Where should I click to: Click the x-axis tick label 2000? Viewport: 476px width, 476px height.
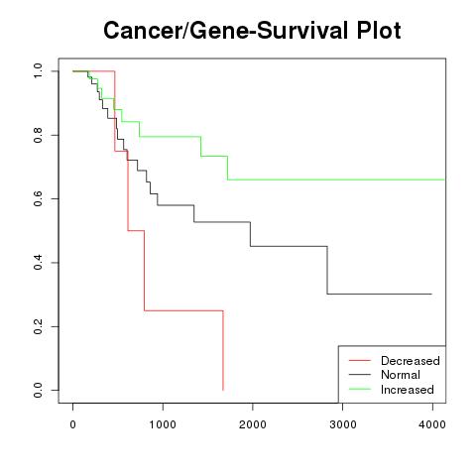tap(253, 424)
